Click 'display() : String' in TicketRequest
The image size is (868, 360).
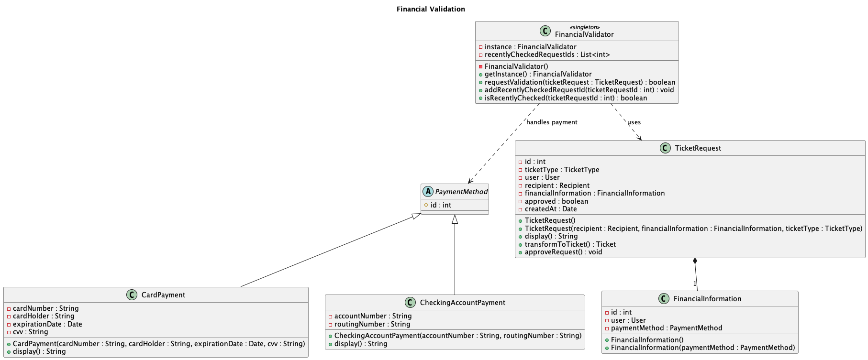tap(551, 236)
